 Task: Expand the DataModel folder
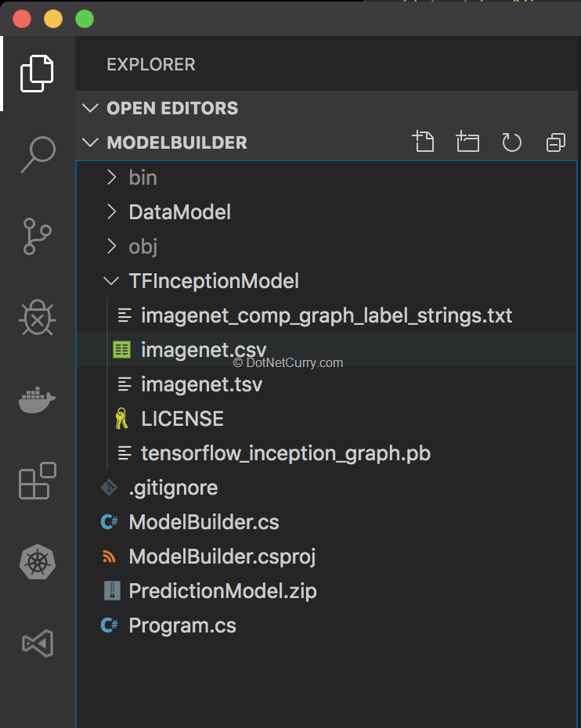coord(179,212)
